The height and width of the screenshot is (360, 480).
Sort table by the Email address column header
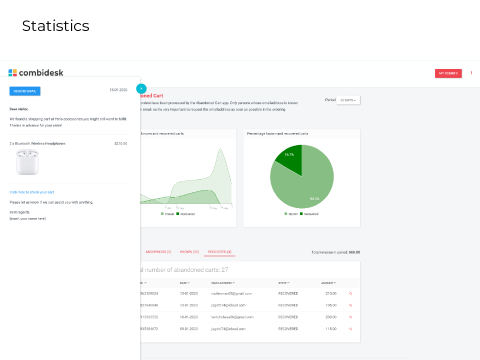pos(223,283)
